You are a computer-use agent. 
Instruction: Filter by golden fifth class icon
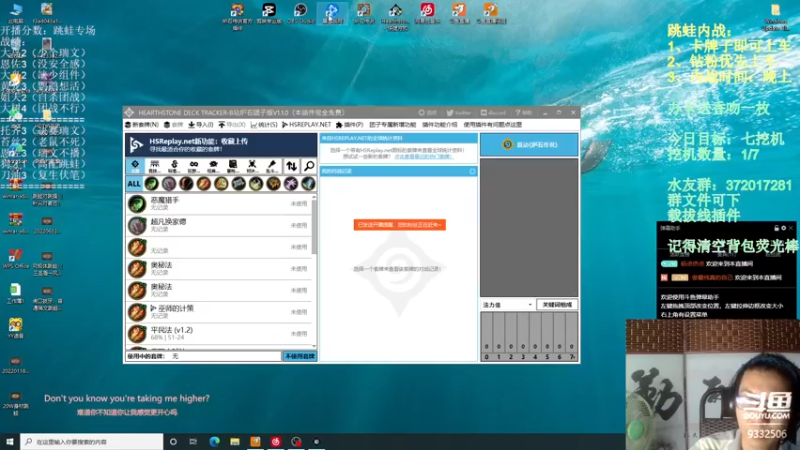pyautogui.click(x=221, y=184)
